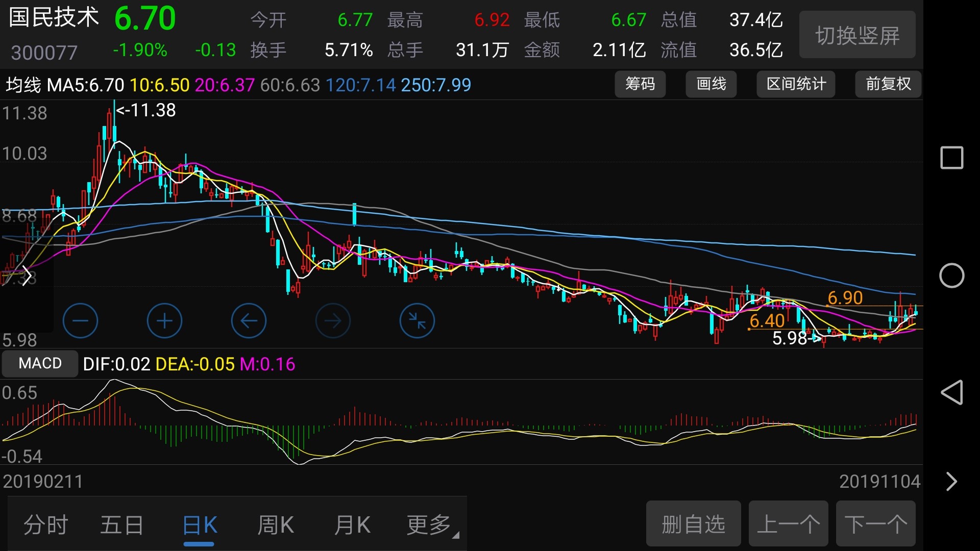Tap the zoom in plus icon
Screen dimensions: 980x551
tap(164, 321)
